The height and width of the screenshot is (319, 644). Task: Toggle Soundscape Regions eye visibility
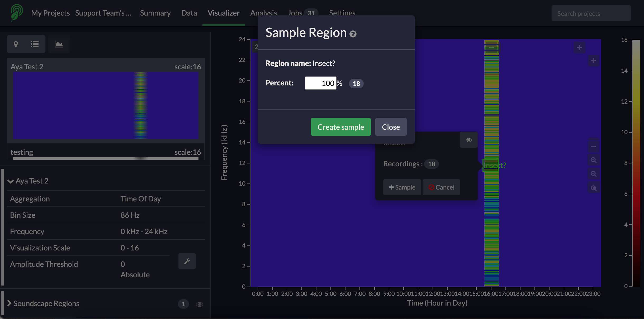[199, 304]
